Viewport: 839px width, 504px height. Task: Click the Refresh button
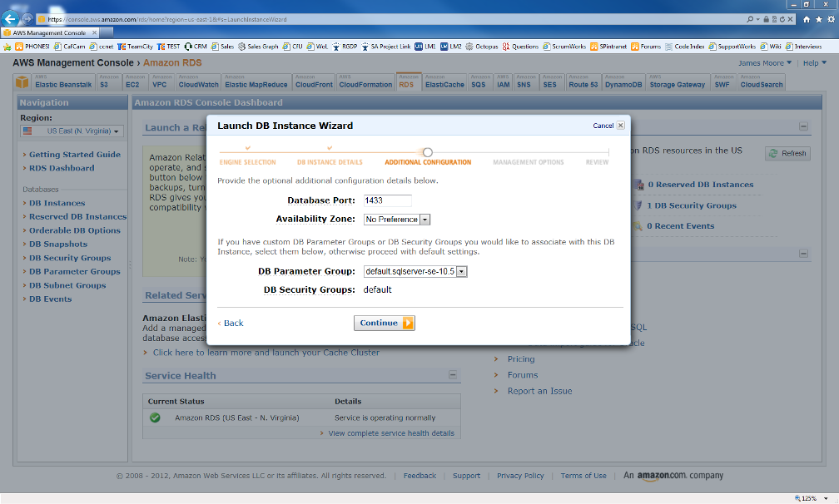point(787,153)
